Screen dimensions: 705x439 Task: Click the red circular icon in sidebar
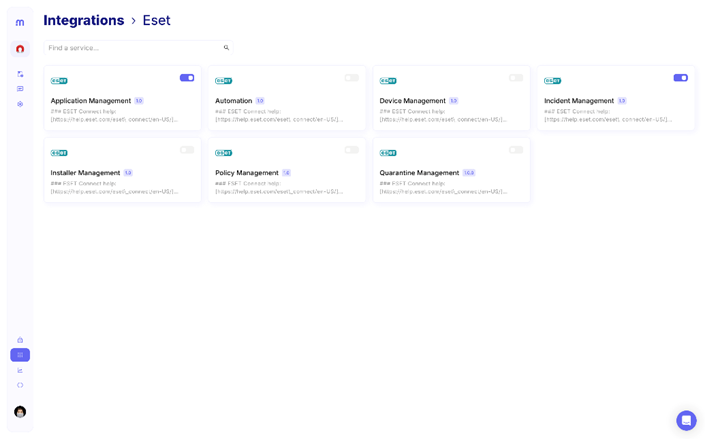20,49
